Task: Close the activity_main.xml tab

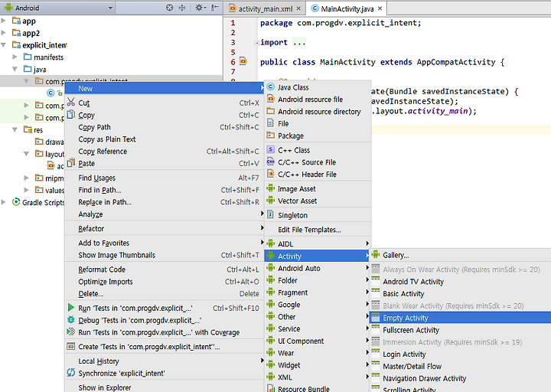Action: 298,8
